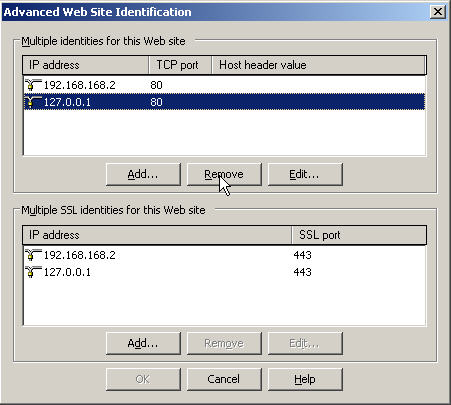Click the 443 port value of 192.168.168.2
Image resolution: width=451 pixels, height=405 pixels.
pos(302,255)
